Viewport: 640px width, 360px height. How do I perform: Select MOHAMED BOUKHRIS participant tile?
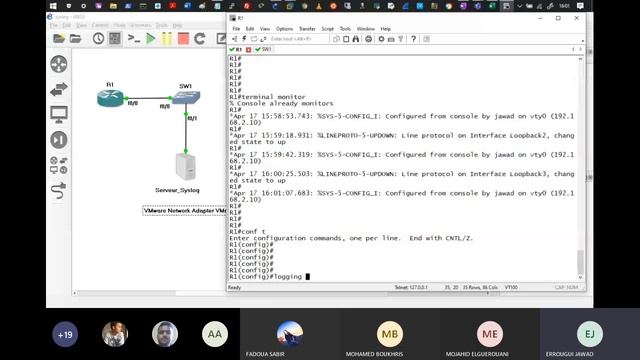tap(390, 334)
